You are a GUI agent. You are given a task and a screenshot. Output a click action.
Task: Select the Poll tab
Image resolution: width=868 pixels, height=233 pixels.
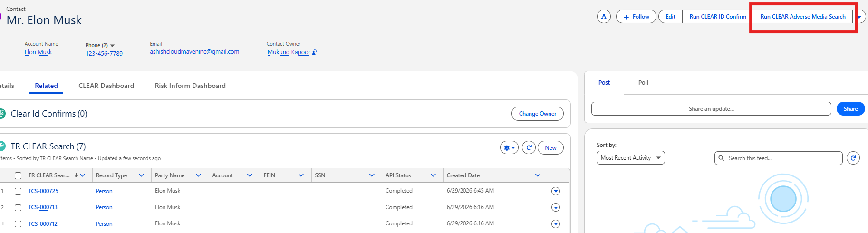pos(643,83)
